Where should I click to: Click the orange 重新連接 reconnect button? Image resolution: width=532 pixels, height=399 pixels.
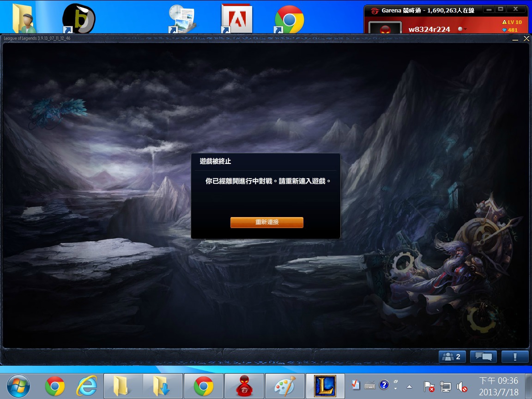pos(266,222)
